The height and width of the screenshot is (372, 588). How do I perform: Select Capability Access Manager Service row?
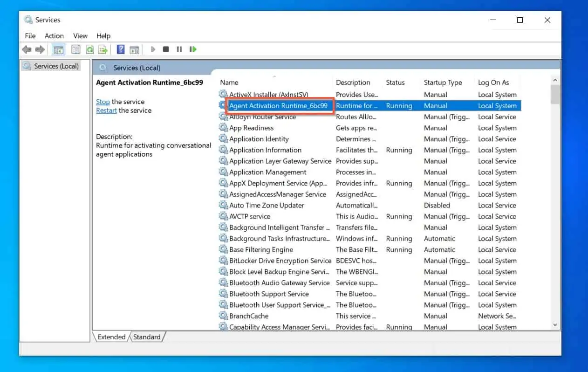(x=369, y=327)
